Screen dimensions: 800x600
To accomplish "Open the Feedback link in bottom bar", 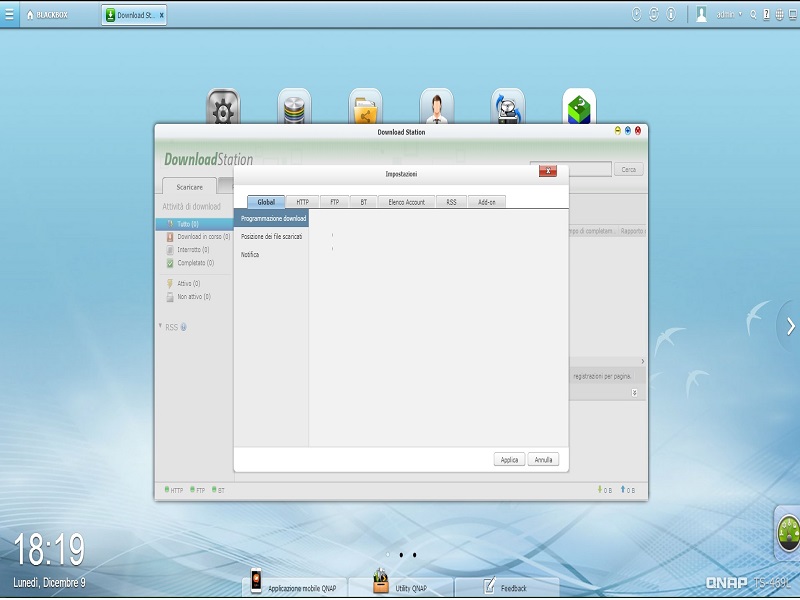I will pyautogui.click(x=506, y=588).
